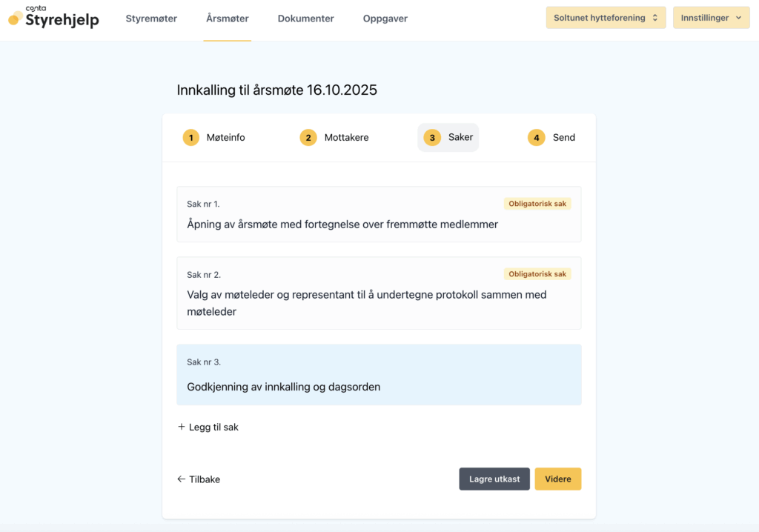Image resolution: width=759 pixels, height=532 pixels.
Task: Click the step 3 number circle
Action: [x=432, y=138]
